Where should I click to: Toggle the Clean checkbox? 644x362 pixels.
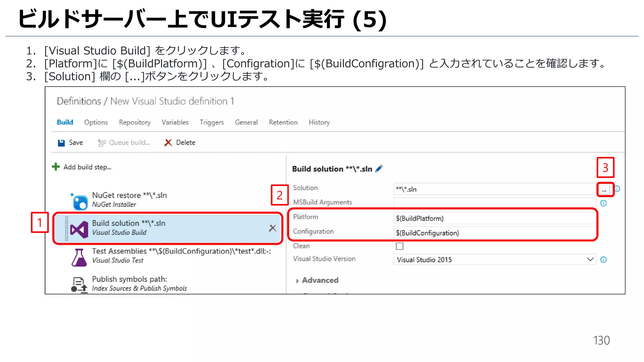(x=400, y=246)
